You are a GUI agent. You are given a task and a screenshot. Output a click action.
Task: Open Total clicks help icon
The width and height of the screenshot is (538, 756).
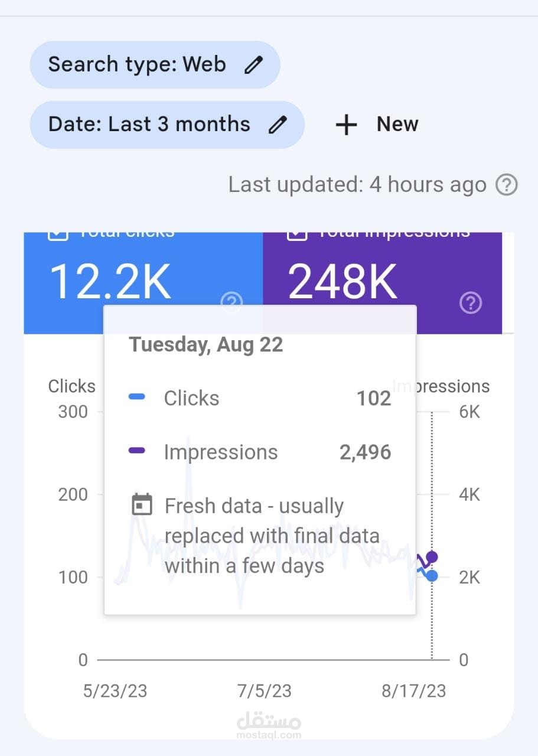click(x=231, y=303)
